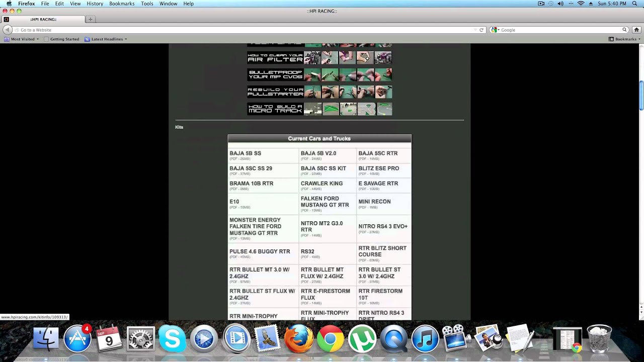Open the E10 manual link
This screenshot has width=644, height=362.
(234, 202)
